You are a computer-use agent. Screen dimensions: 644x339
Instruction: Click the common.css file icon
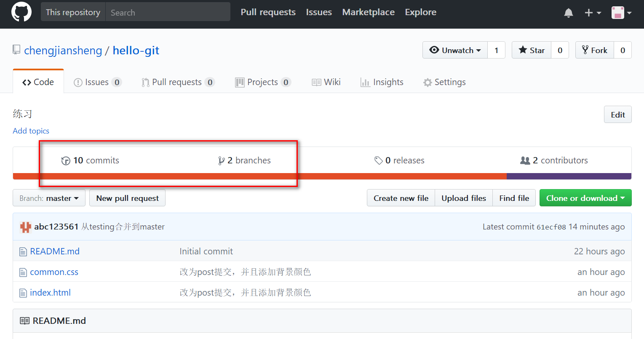[x=23, y=272]
